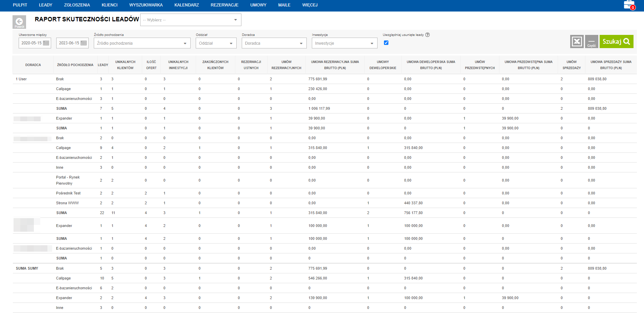Screen dimensions: 644x313
Task: Click the Powrót back arrow icon
Action: coord(19,22)
